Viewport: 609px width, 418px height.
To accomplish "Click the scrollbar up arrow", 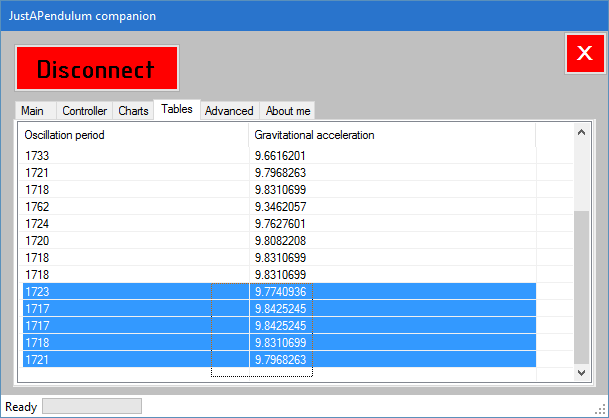I will point(581,132).
